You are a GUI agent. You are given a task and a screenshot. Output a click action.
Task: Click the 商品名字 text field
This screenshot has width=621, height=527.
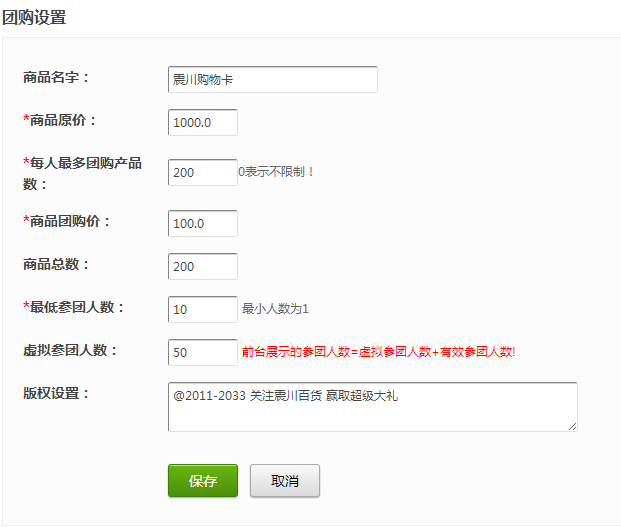point(272,80)
